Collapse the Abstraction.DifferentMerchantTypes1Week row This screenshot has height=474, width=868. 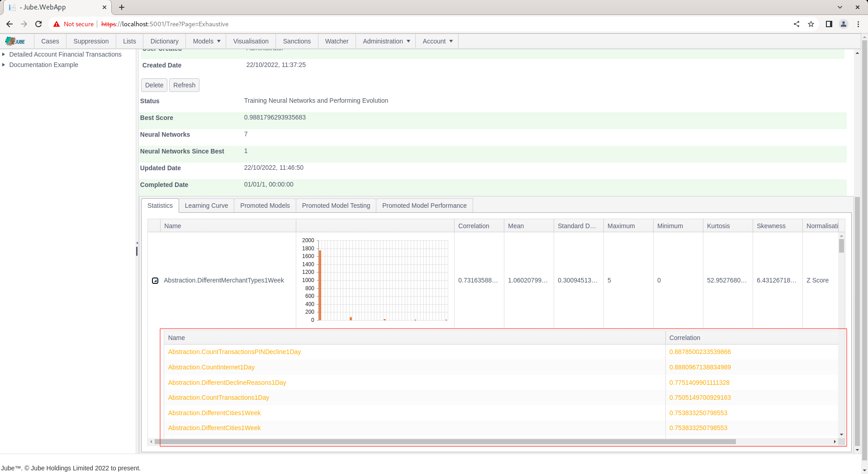[155, 281]
